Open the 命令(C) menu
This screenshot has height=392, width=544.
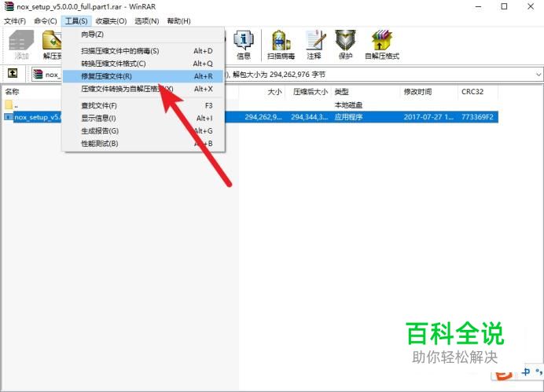pos(46,21)
